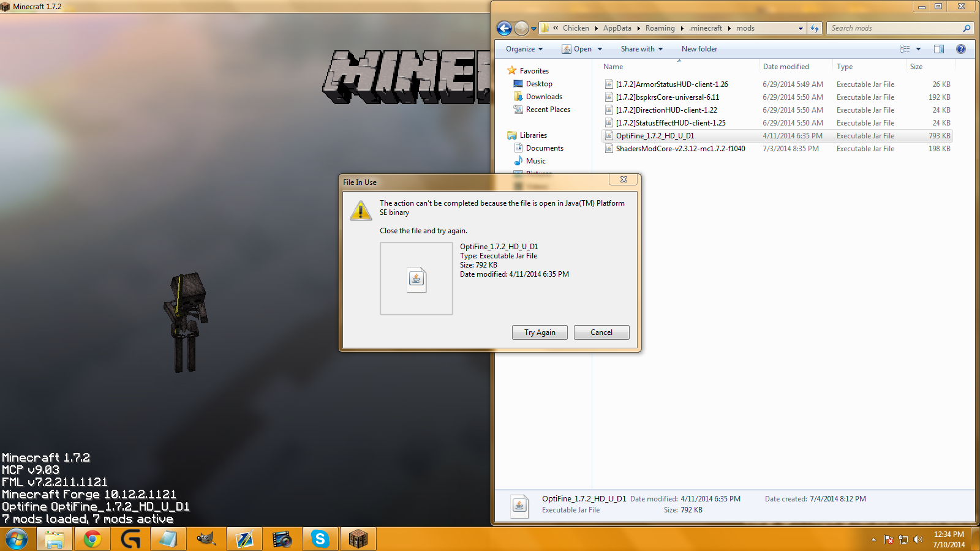Open Google Chrome from the taskbar
This screenshot has height=551, width=980.
[92, 539]
